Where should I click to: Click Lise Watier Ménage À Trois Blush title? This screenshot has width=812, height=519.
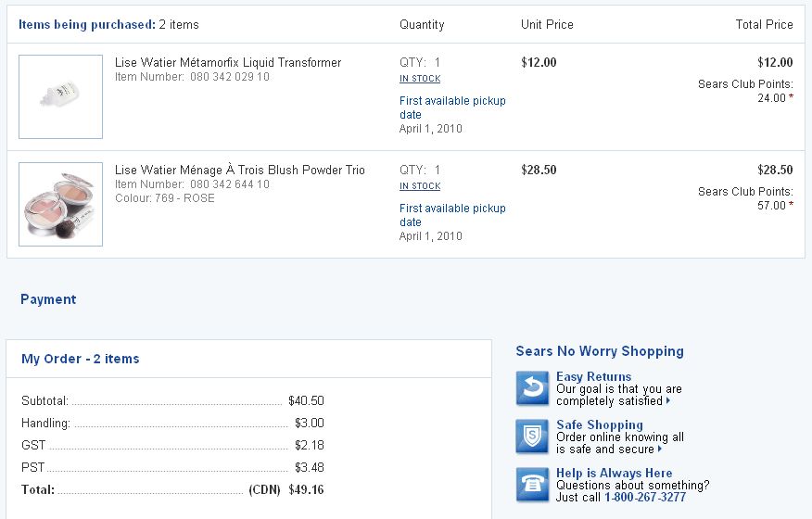click(x=240, y=170)
